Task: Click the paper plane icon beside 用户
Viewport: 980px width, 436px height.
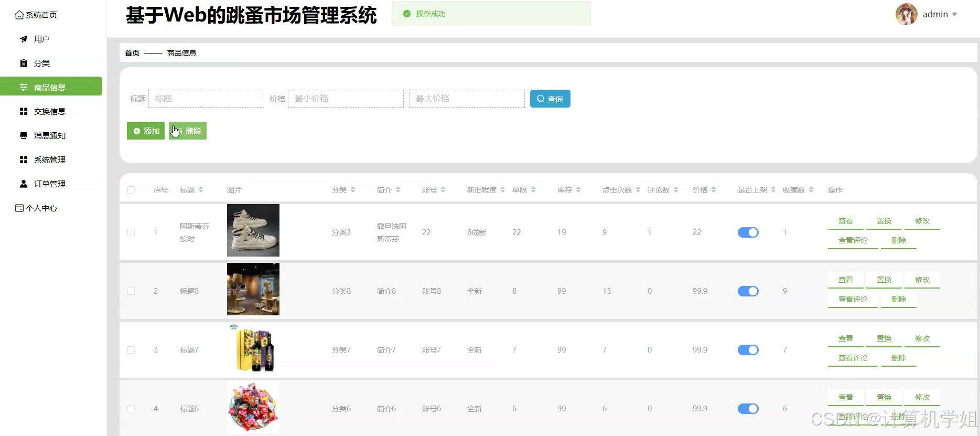Action: coord(24,39)
